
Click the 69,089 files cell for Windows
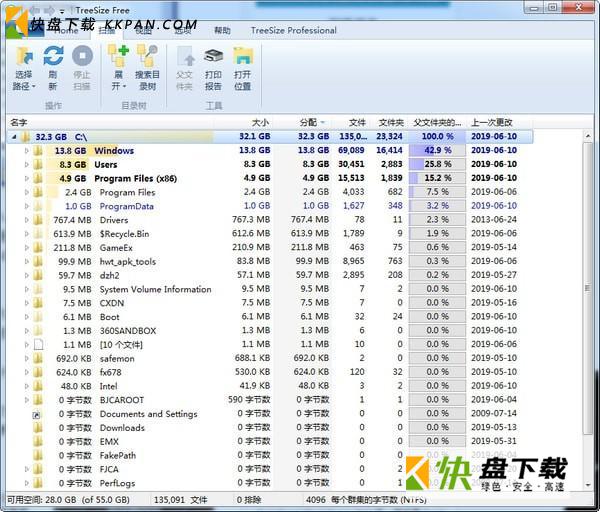pyautogui.click(x=351, y=150)
